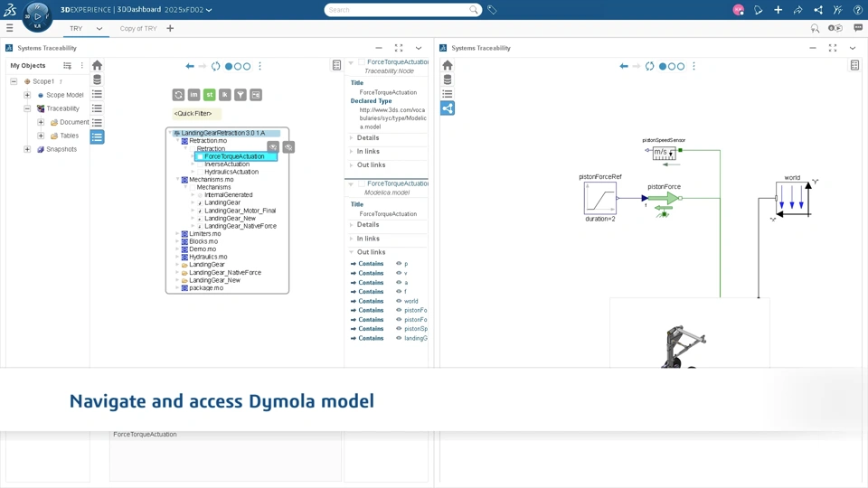Image resolution: width=868 pixels, height=488 pixels.
Task: Select LandingGear_NativeForce under Mechanisms
Action: tap(241, 226)
